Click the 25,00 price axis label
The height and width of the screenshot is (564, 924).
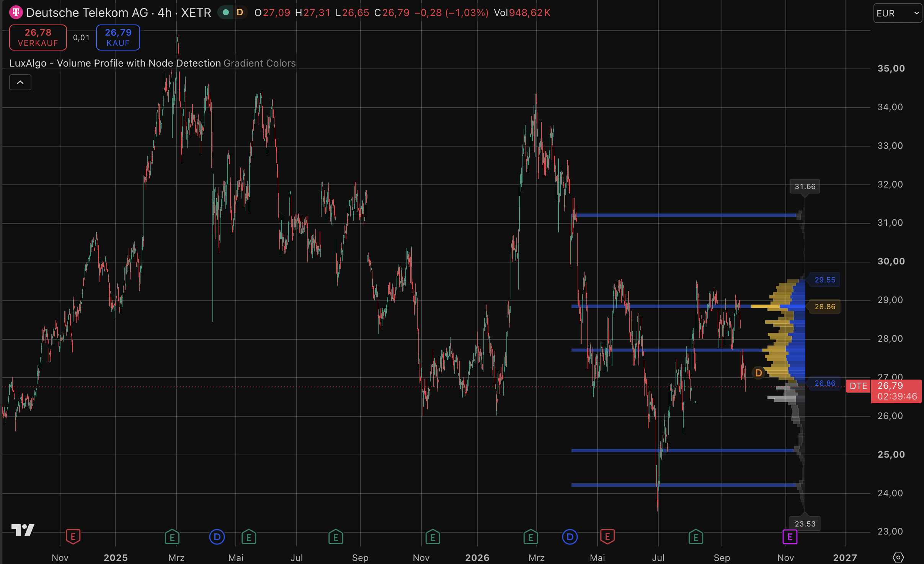(x=891, y=455)
